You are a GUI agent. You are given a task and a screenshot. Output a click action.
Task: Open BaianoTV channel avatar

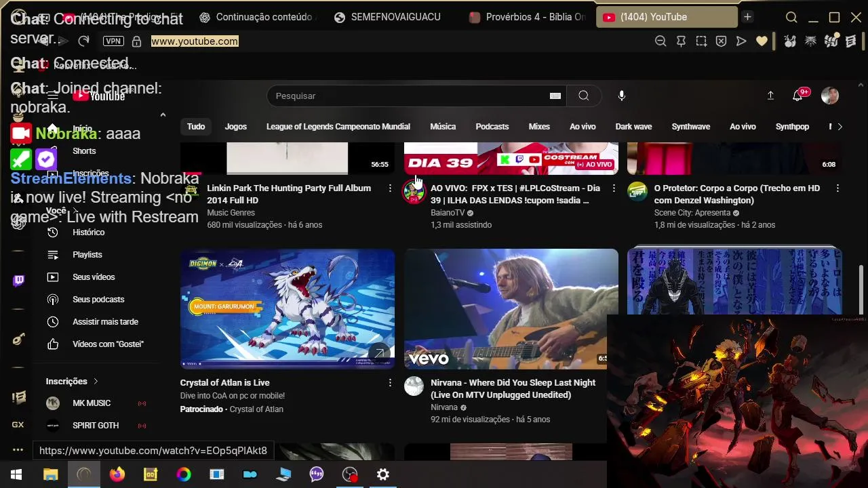coord(414,192)
